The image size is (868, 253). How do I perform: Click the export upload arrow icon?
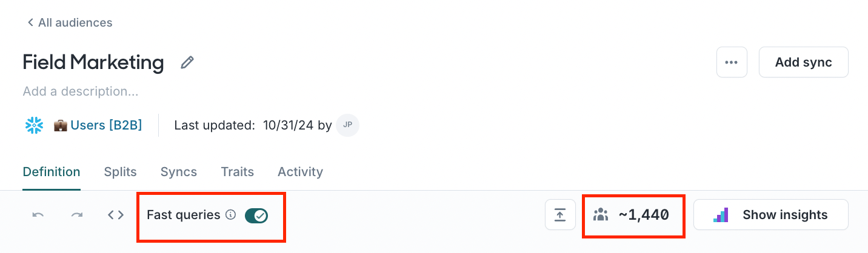pos(560,215)
